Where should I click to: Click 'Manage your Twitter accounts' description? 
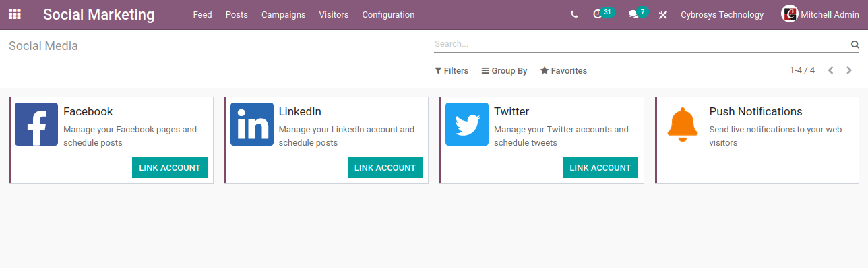coord(561,136)
